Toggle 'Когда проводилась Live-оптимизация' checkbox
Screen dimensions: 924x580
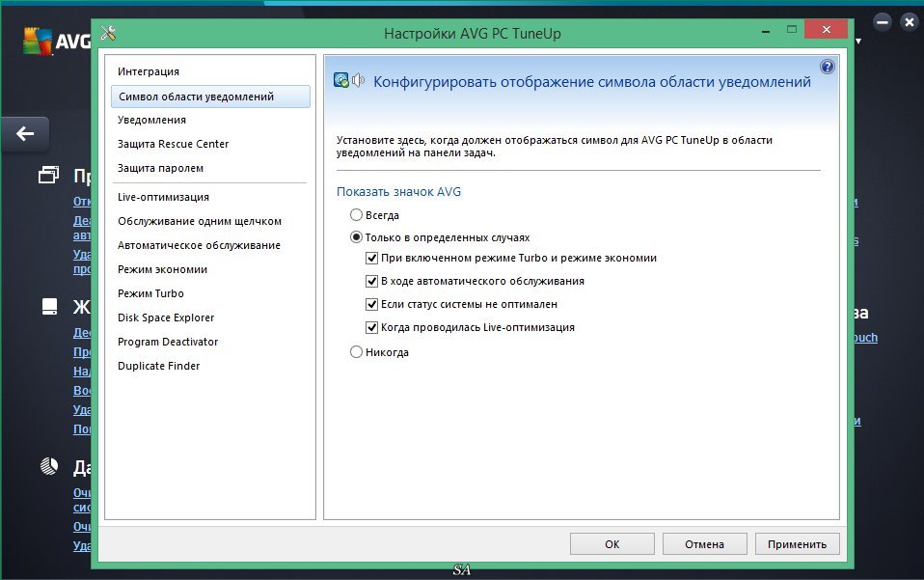point(372,327)
